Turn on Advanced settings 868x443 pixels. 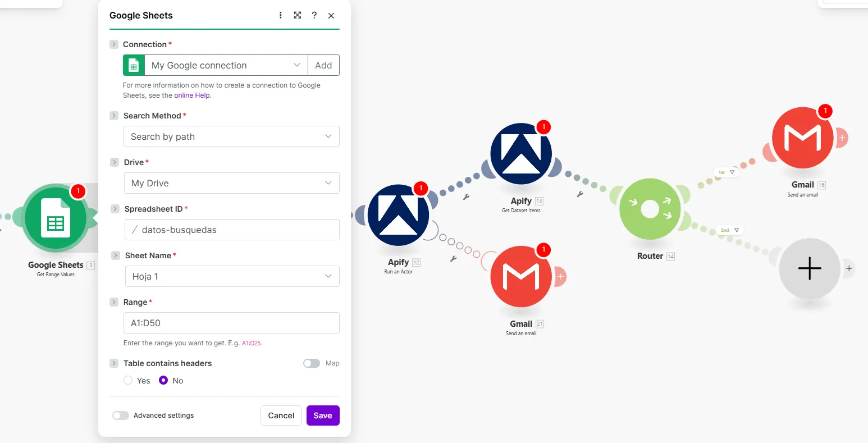120,415
